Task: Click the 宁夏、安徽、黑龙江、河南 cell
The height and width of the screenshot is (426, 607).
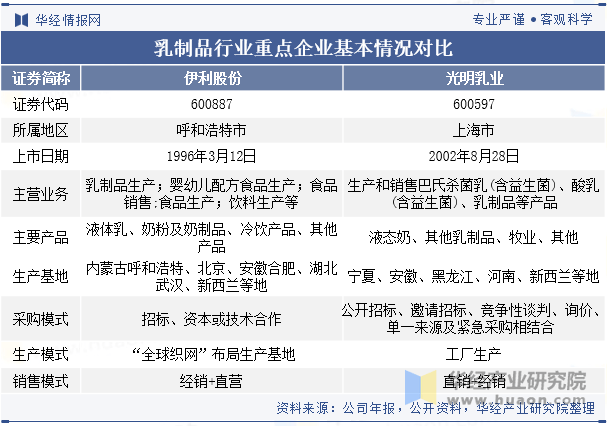Action: (474, 276)
